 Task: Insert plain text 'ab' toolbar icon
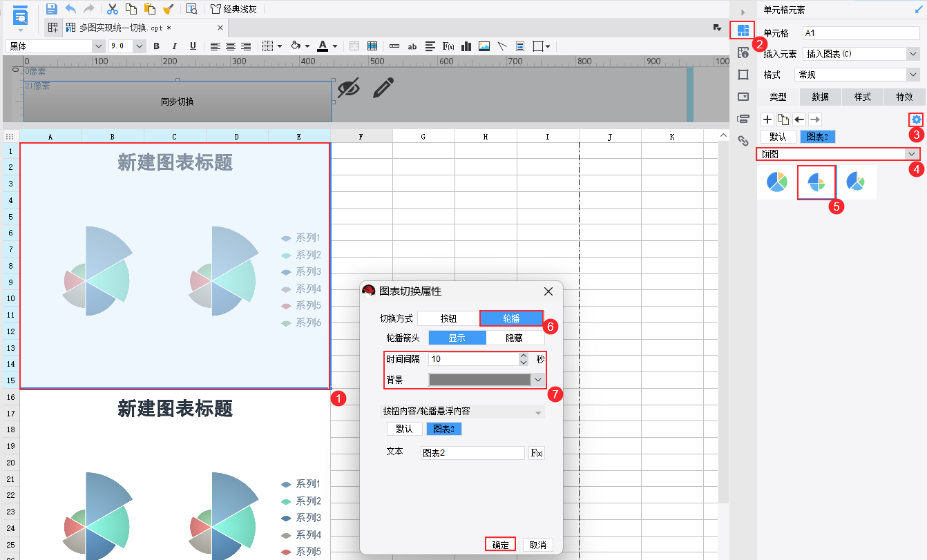click(x=412, y=46)
